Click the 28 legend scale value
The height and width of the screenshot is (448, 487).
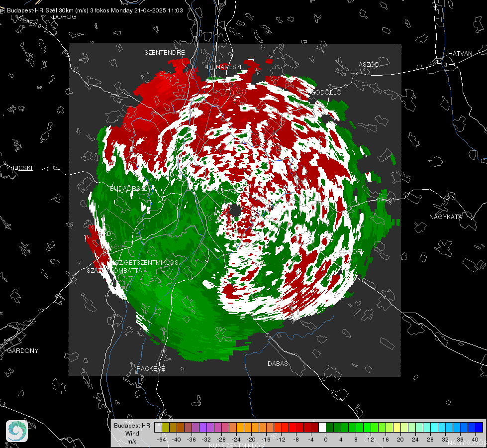pos(430,440)
